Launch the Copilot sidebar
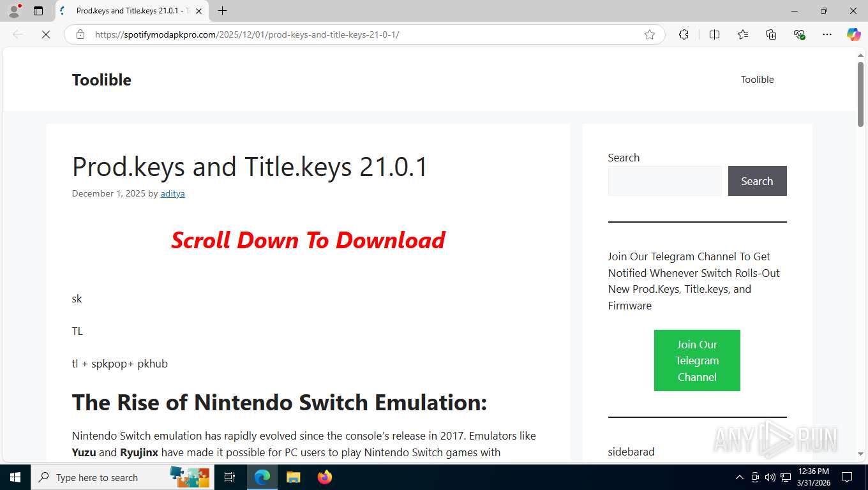The height and width of the screenshot is (490, 868). [x=853, y=34]
